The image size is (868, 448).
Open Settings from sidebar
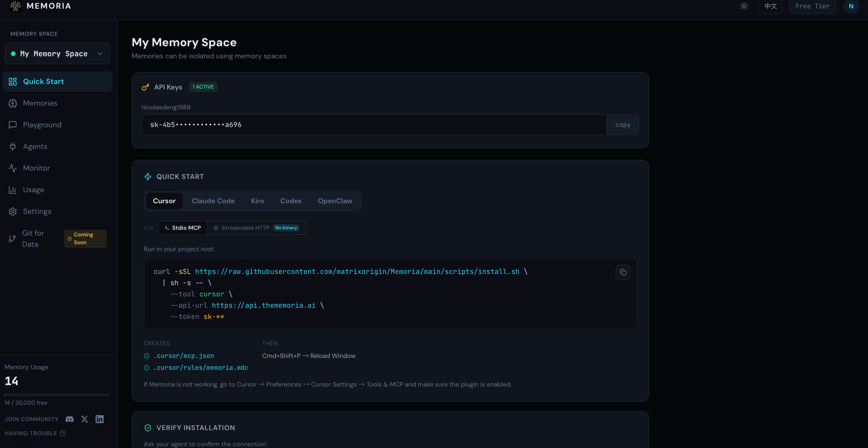coord(37,211)
